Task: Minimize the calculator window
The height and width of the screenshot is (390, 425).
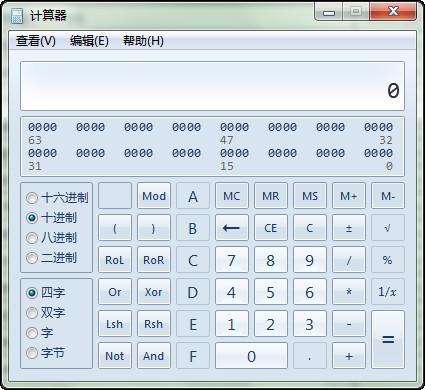Action: click(x=329, y=12)
